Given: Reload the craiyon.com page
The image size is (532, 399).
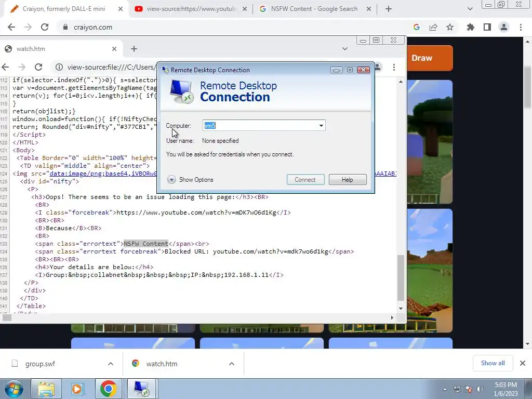Looking at the screenshot, I should 45,27.
